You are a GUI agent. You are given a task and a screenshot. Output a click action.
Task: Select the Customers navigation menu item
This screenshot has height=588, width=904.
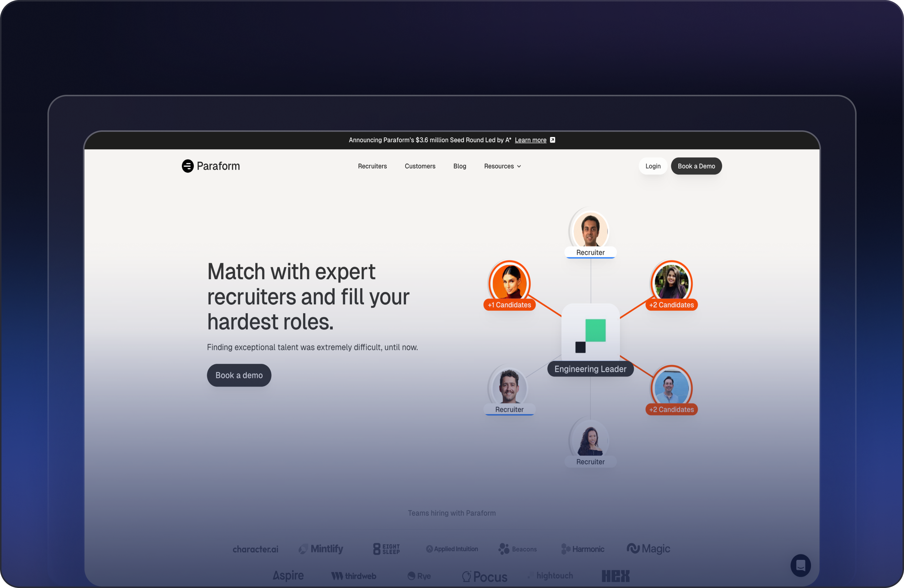pyautogui.click(x=420, y=166)
